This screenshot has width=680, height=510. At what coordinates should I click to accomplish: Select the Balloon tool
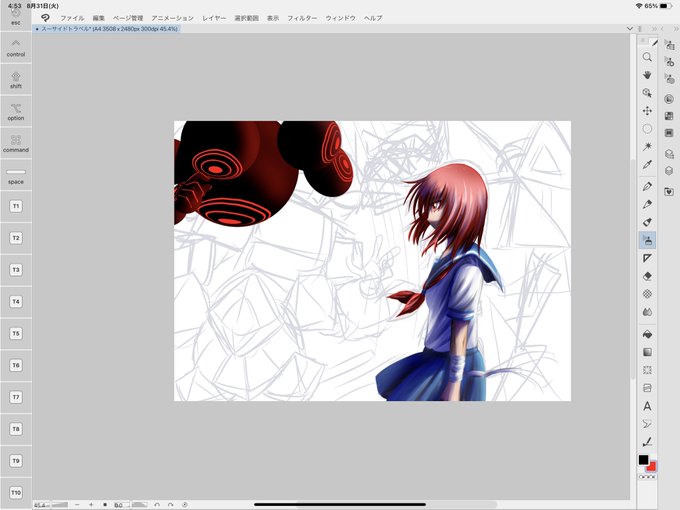[647, 424]
